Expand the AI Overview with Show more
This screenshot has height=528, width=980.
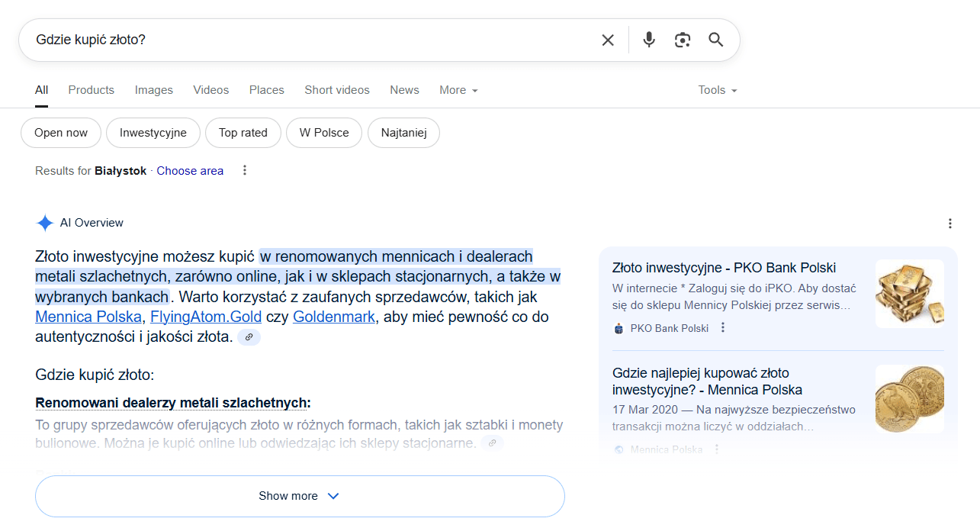(300, 496)
